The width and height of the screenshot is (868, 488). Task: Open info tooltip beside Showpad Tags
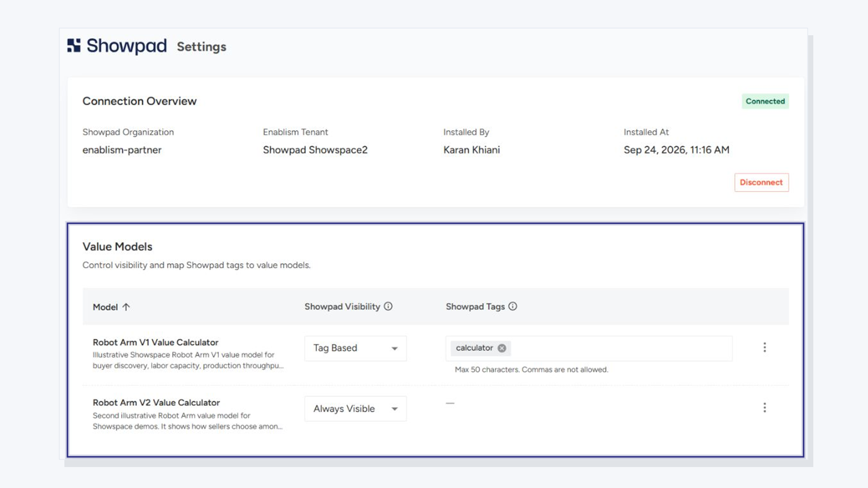513,306
